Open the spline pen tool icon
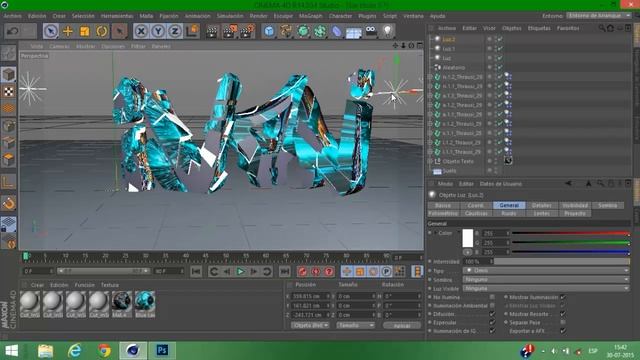The height and width of the screenshot is (360, 640). tap(286, 31)
